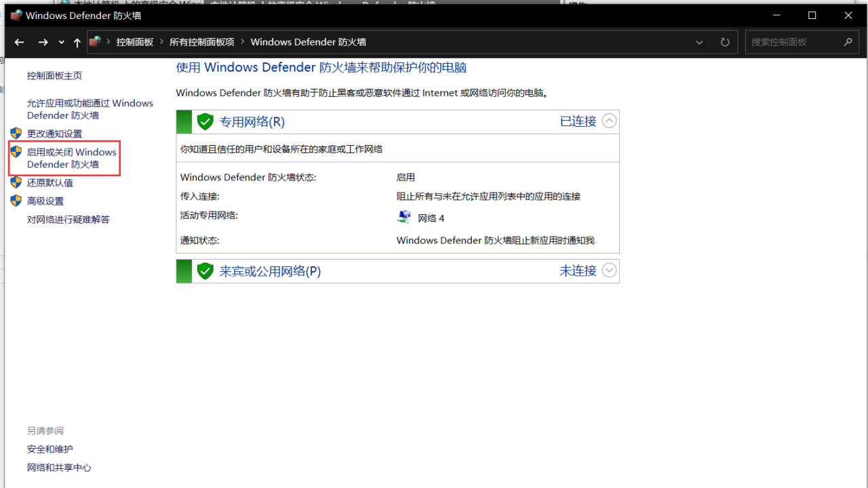The width and height of the screenshot is (868, 488).
Task: Expand the address bar history dropdown
Action: click(x=699, y=42)
